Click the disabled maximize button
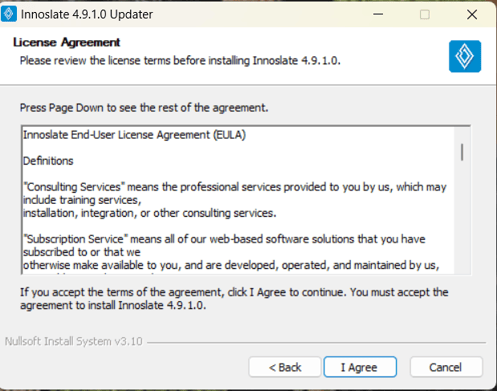This screenshot has width=497, height=391. pyautogui.click(x=425, y=14)
